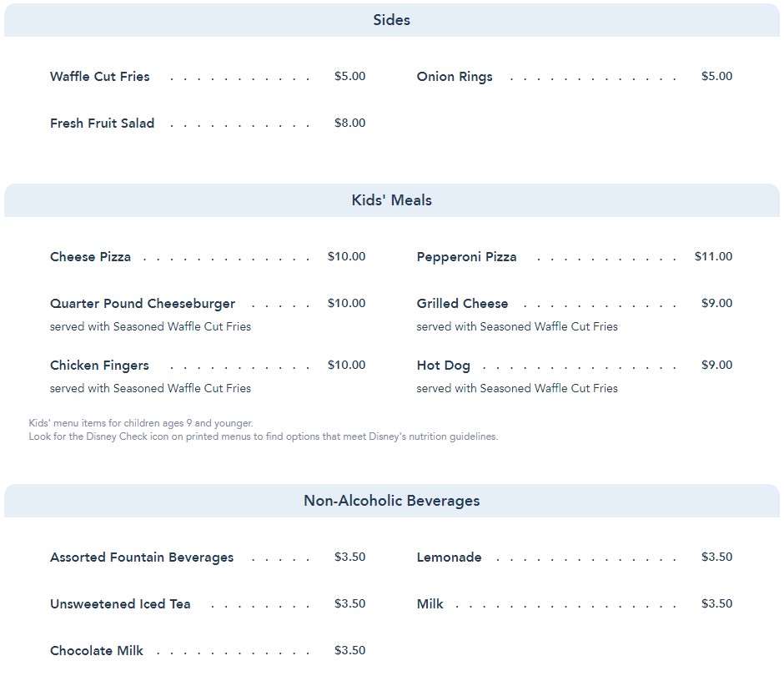Click the Non-Alcoholic Beverages section header
Screen dimensions: 784x676
[391, 501]
